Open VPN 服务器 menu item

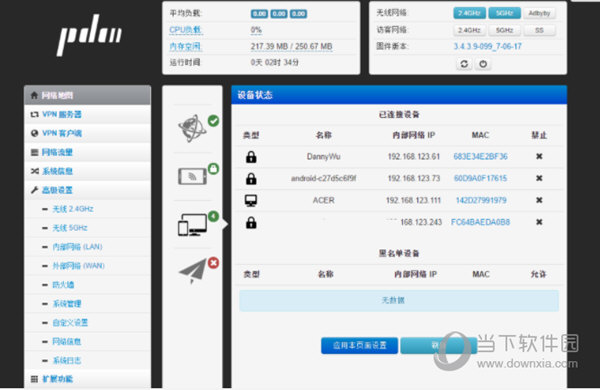pyautogui.click(x=88, y=114)
